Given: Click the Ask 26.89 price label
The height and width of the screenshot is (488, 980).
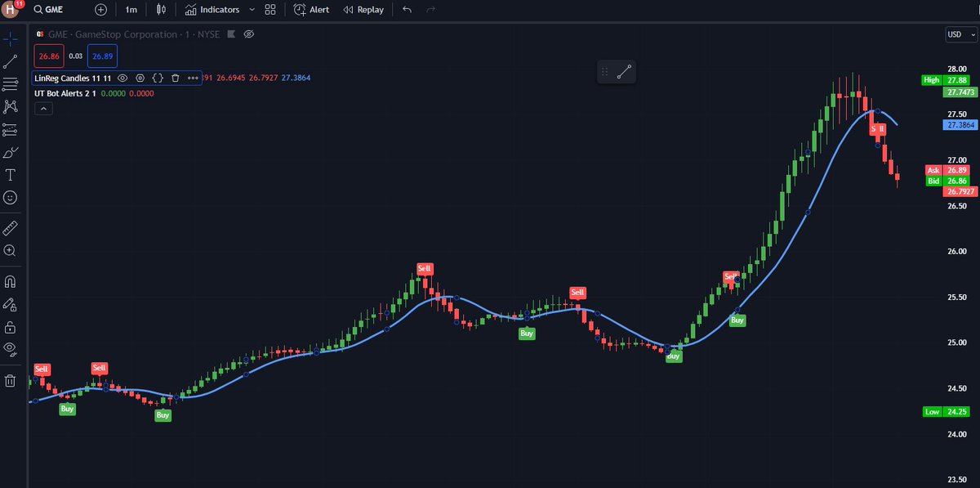Looking at the screenshot, I should [946, 170].
